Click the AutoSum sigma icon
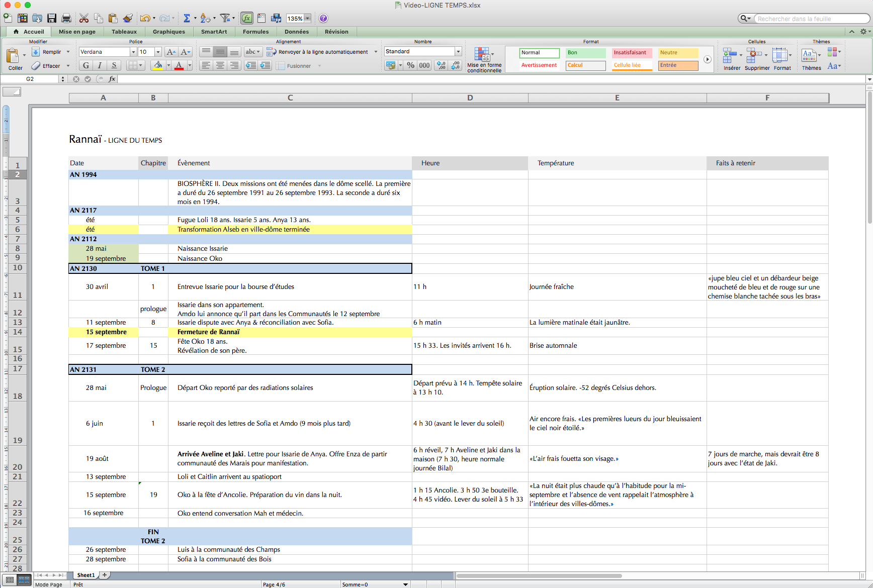 click(x=187, y=18)
